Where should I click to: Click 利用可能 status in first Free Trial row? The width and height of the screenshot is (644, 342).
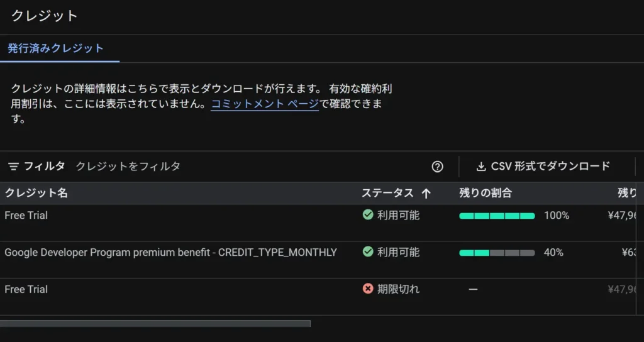click(398, 215)
